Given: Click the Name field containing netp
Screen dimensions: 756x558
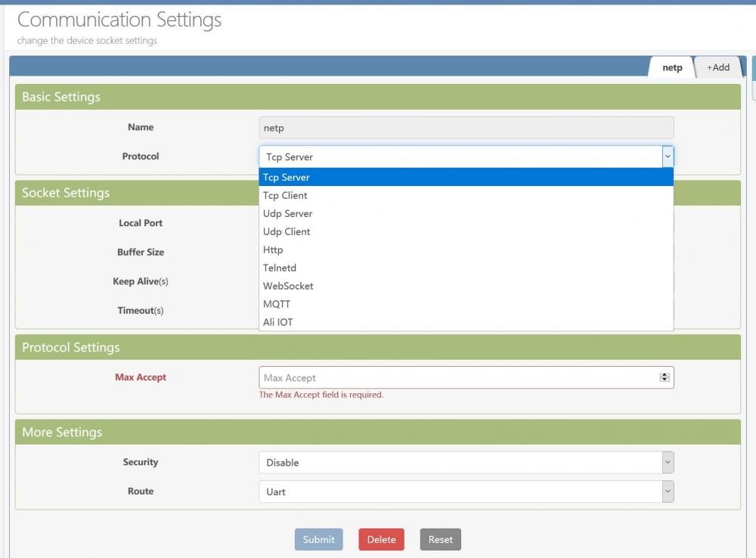Looking at the screenshot, I should 466,128.
